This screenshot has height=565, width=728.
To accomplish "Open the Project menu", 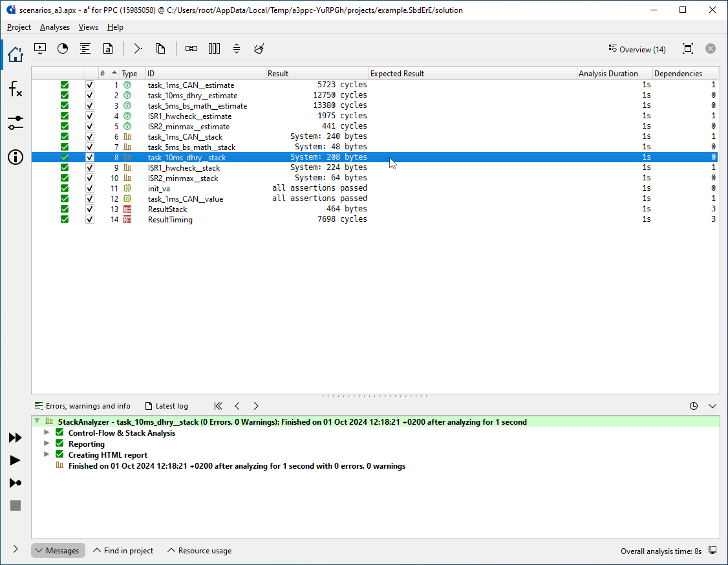I will [19, 27].
